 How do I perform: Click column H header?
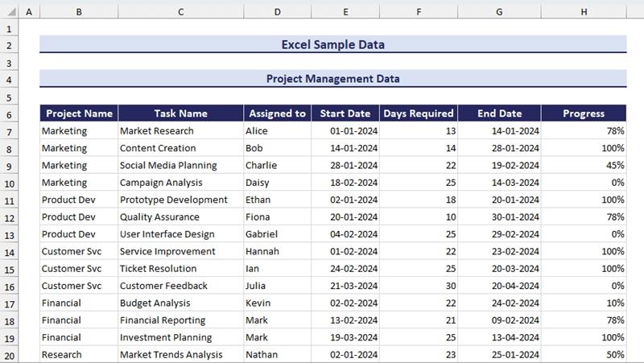584,12
